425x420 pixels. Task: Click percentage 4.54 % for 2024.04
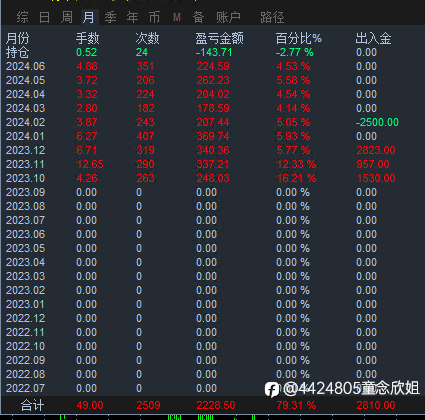point(293,94)
